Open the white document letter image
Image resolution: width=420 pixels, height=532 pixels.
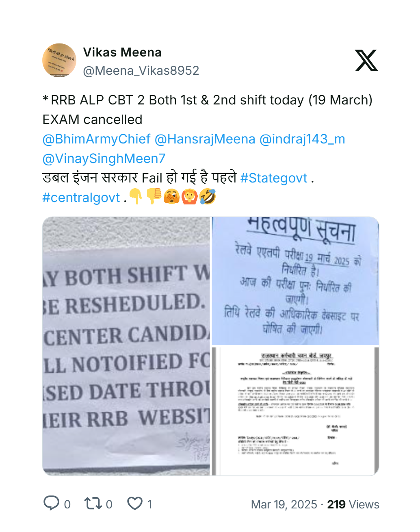tap(295, 411)
